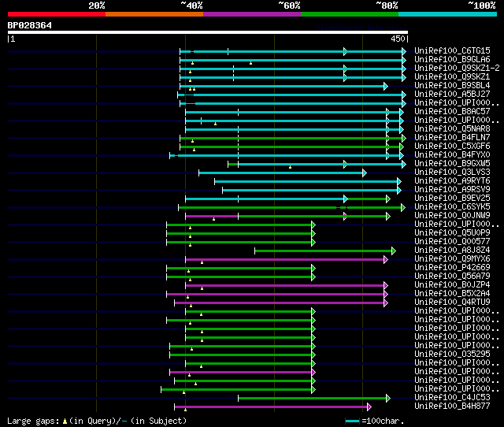Viewport: 504px width, 427px height.
Task: Click the UniRef100_B4H877 label
Action: point(452,407)
